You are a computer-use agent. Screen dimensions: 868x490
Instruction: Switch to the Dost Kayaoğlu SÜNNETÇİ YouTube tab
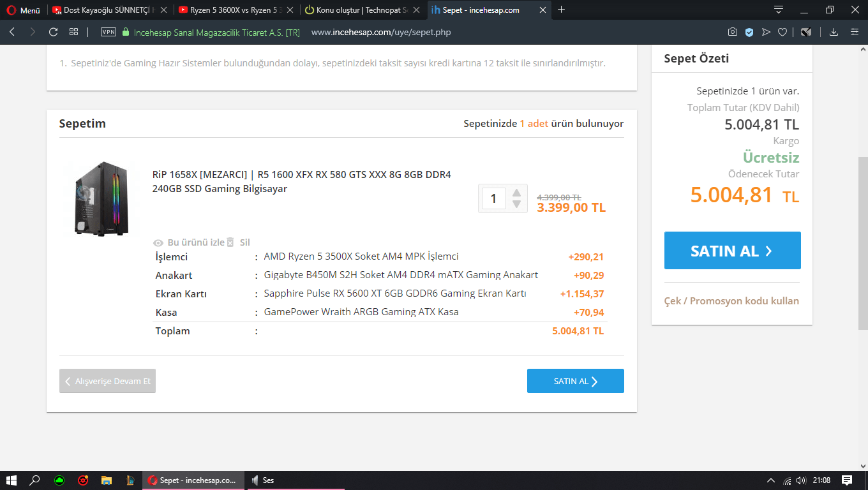coord(109,10)
